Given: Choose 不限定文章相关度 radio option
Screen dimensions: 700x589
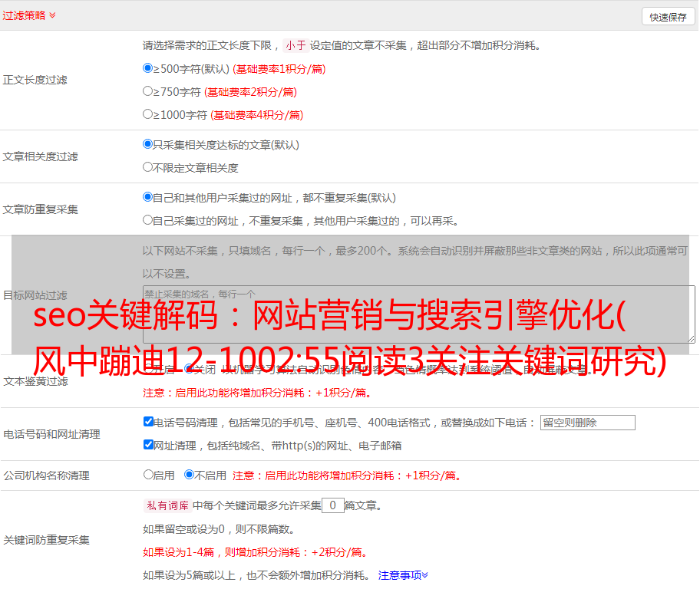Looking at the screenshot, I should tap(148, 167).
